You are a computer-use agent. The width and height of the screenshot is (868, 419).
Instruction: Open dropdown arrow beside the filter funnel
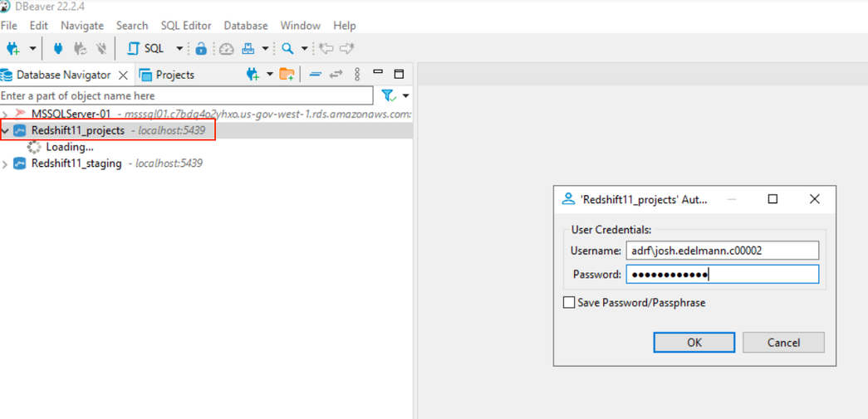(406, 95)
